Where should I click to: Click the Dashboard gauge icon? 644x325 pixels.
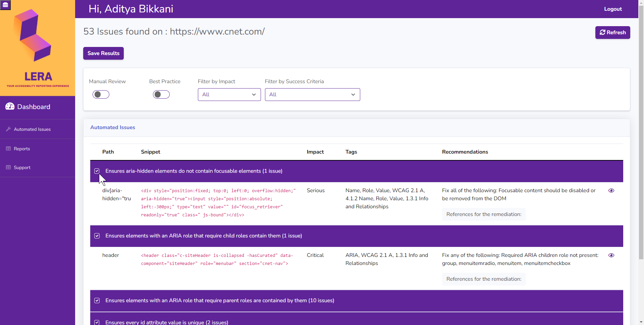point(10,106)
